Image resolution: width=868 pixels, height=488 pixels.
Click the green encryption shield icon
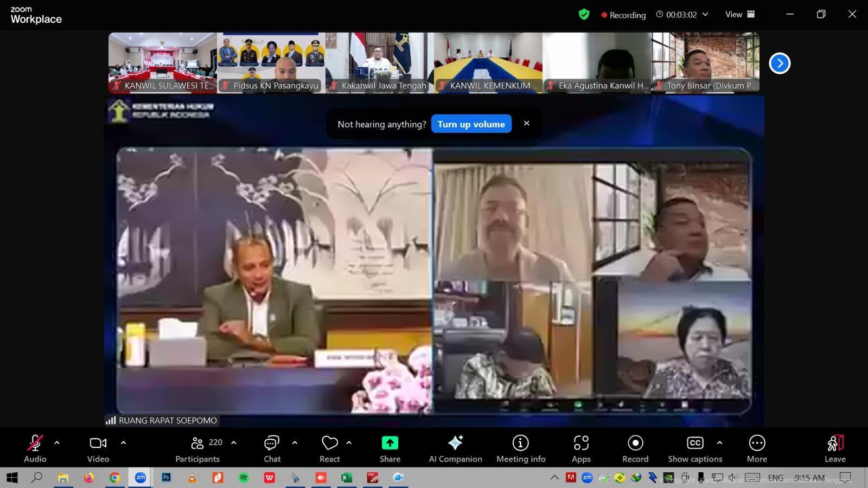pyautogui.click(x=584, y=15)
